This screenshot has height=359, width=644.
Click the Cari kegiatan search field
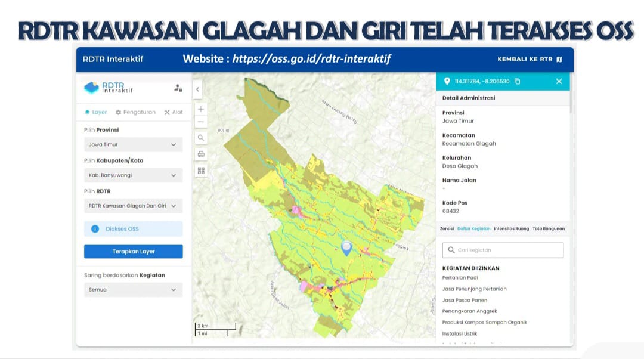point(503,250)
